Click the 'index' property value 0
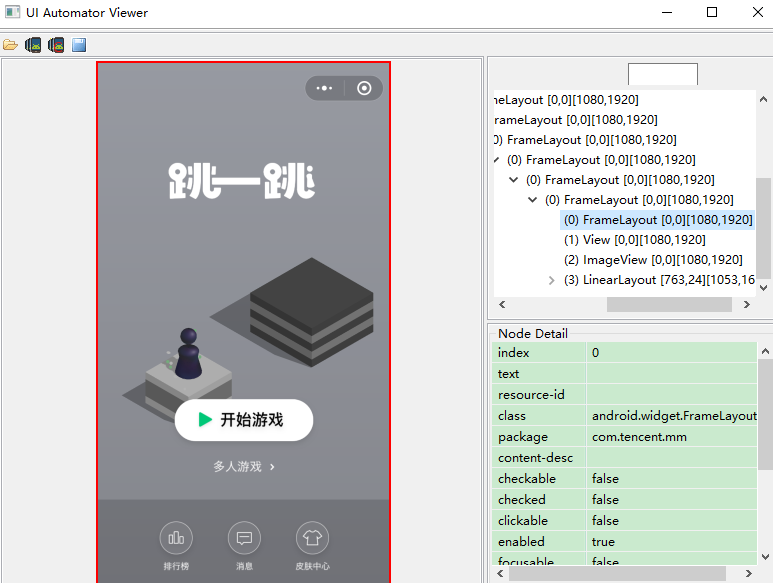This screenshot has width=773, height=583. pyautogui.click(x=595, y=353)
